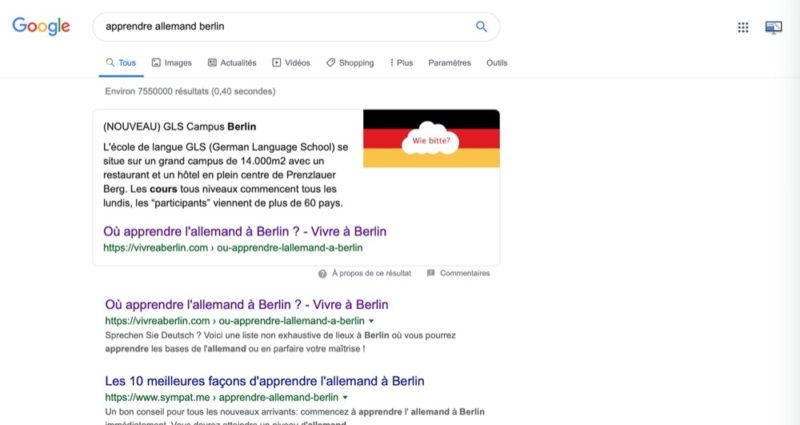800x425 pixels.
Task: Open the Actualités tab
Action: pos(232,63)
